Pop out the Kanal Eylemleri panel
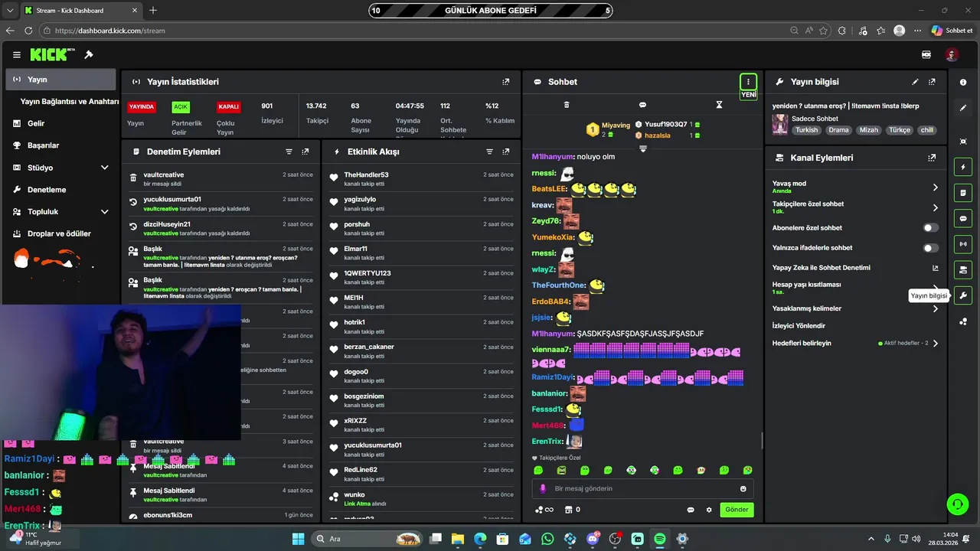This screenshot has width=980, height=551. (932, 158)
